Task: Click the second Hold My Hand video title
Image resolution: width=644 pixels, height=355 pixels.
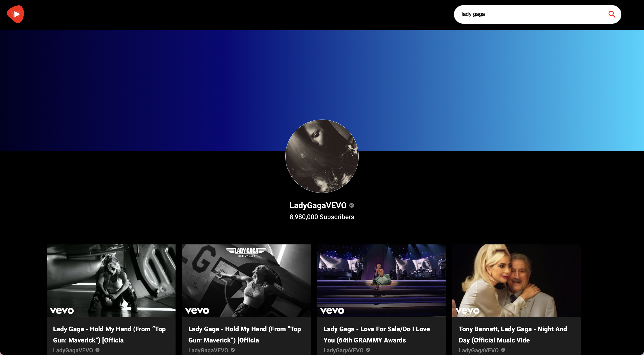Action: click(244, 334)
